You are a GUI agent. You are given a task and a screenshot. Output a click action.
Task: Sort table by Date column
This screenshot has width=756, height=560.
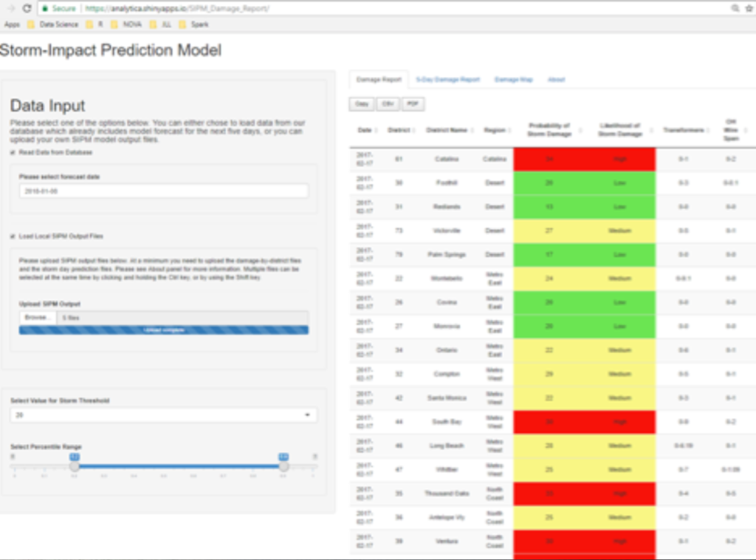(x=365, y=130)
